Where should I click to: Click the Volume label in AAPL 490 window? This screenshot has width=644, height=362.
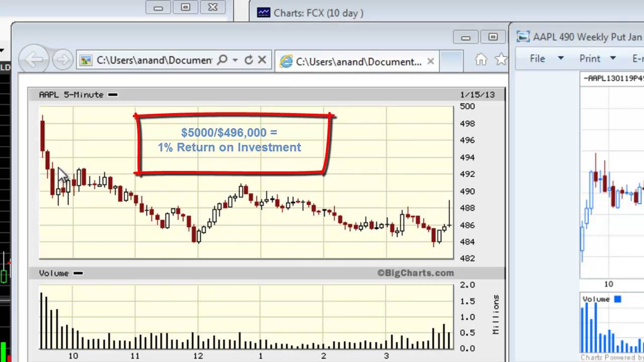point(596,299)
